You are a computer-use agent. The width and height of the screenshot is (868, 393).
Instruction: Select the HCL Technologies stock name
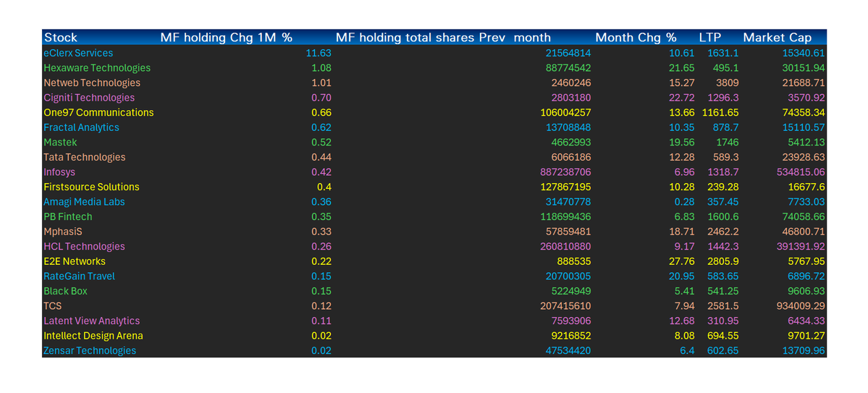pos(84,247)
